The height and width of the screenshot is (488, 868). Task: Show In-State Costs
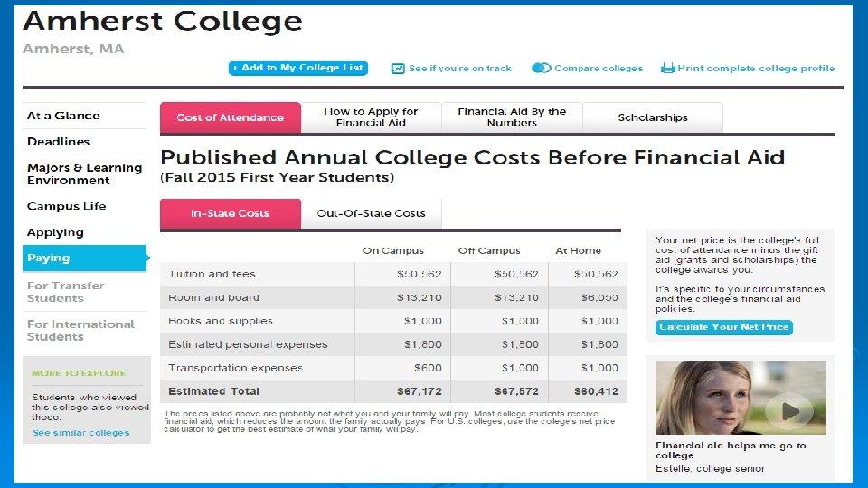[230, 213]
